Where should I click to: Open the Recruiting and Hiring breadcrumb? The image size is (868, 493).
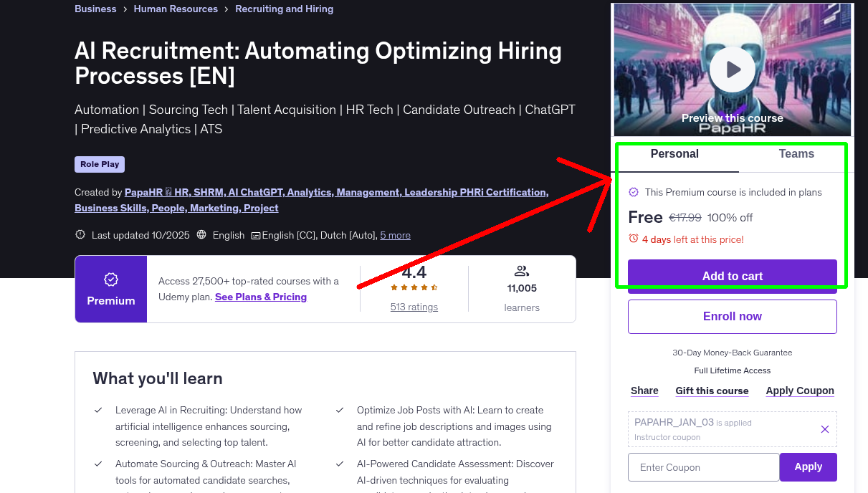click(284, 9)
